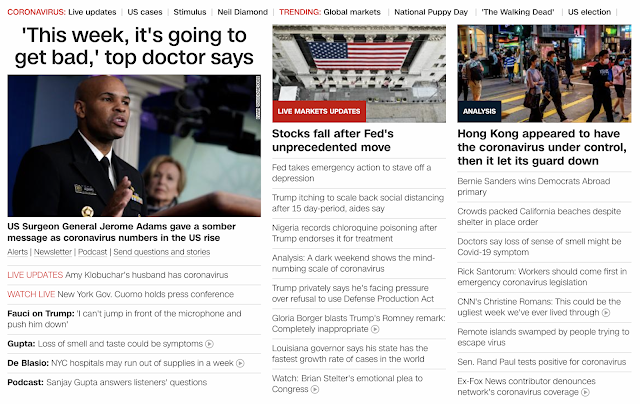
Task: Open the Surgeon General press briefing photo
Action: pos(134,146)
